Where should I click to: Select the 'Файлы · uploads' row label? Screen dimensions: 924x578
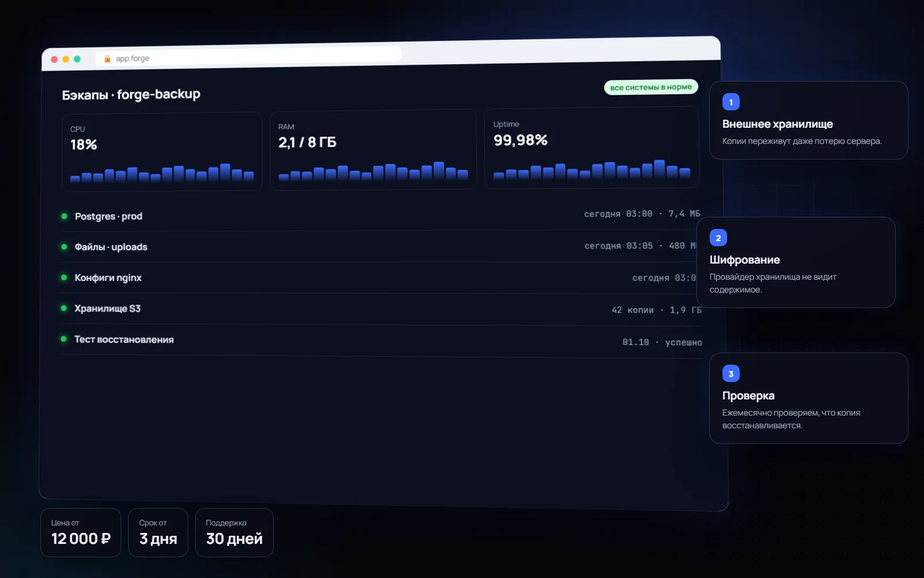111,247
